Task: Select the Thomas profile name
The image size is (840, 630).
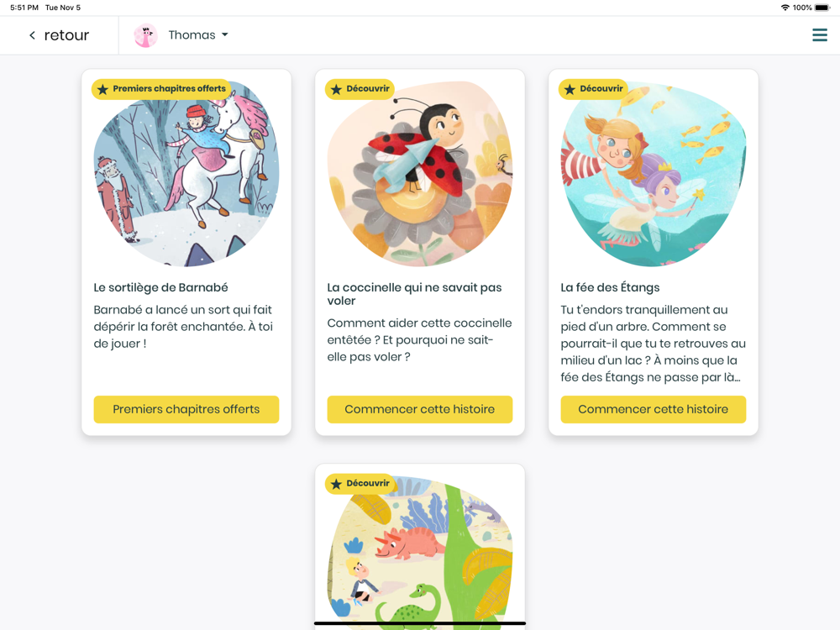Action: [192, 34]
